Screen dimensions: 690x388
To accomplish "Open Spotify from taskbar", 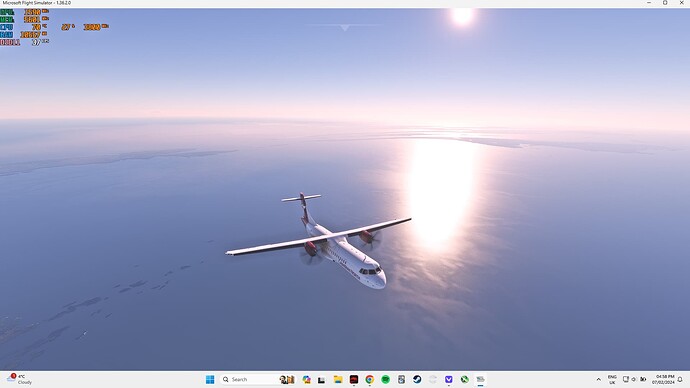I will pos(385,379).
